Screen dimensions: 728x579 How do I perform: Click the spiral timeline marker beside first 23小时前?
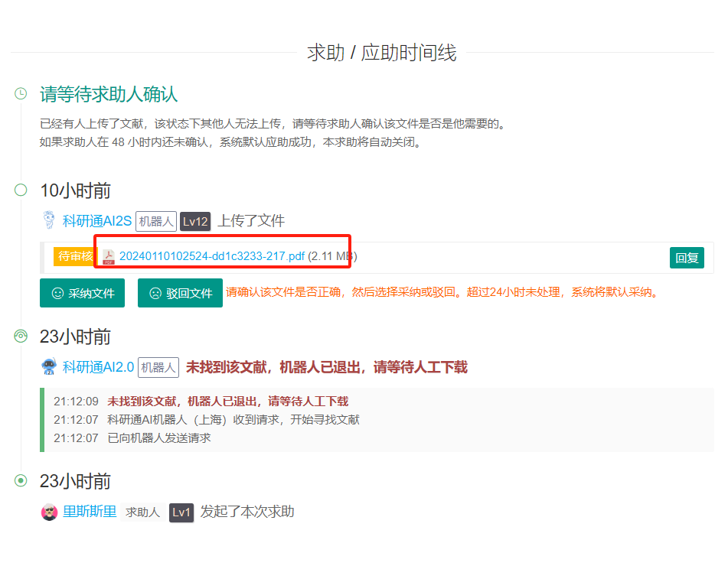[x=19, y=337]
